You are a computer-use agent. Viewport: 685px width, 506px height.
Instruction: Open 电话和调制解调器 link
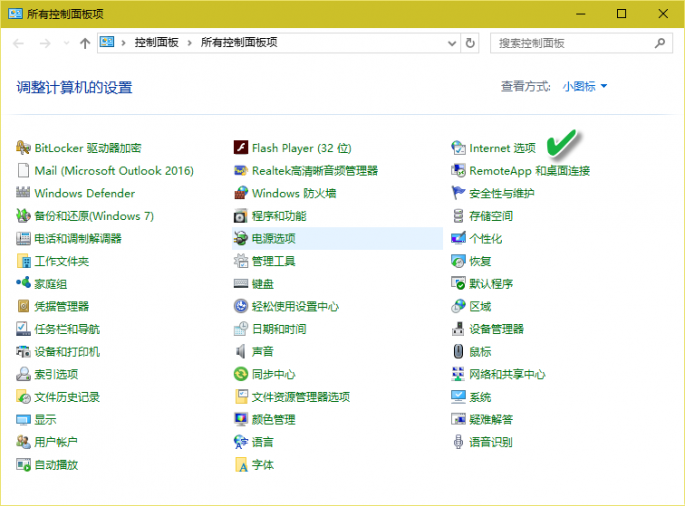78,239
